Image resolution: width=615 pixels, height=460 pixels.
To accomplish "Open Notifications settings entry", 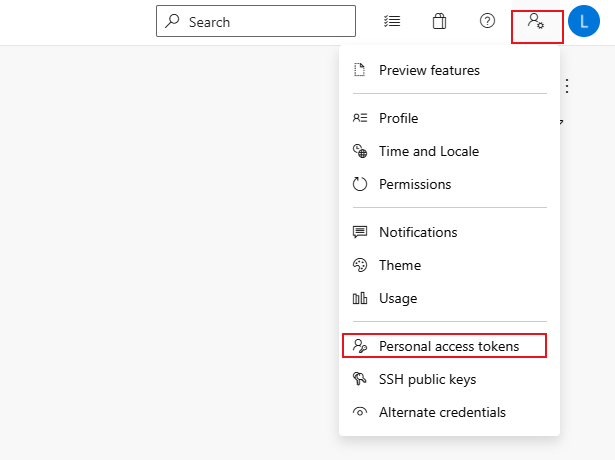I will (417, 232).
